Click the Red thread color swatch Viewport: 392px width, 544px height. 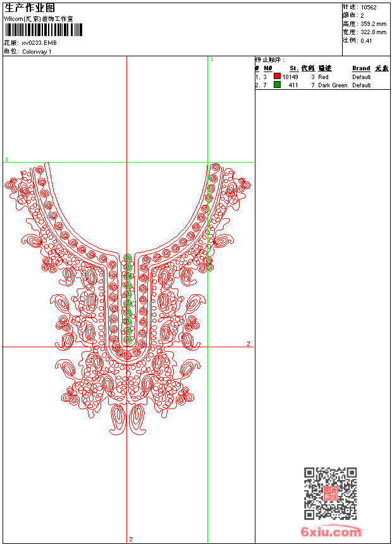point(277,76)
